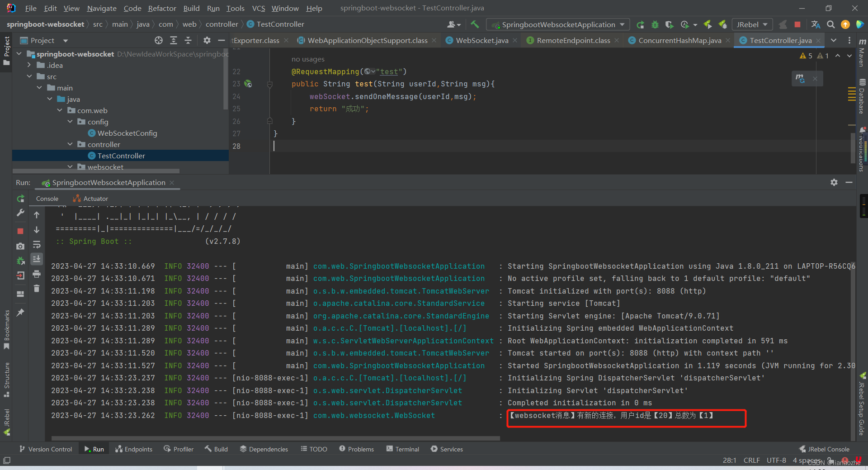Click TestController in the breadcrumb navigation

[x=280, y=24]
